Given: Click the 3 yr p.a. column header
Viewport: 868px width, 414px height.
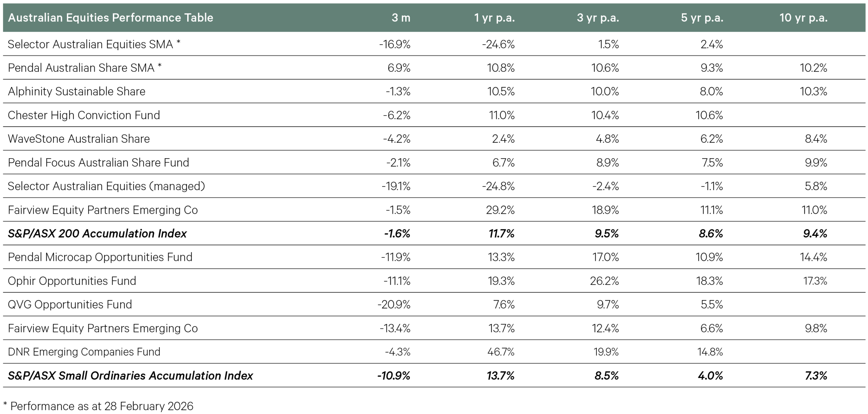Looking at the screenshot, I should [x=598, y=18].
